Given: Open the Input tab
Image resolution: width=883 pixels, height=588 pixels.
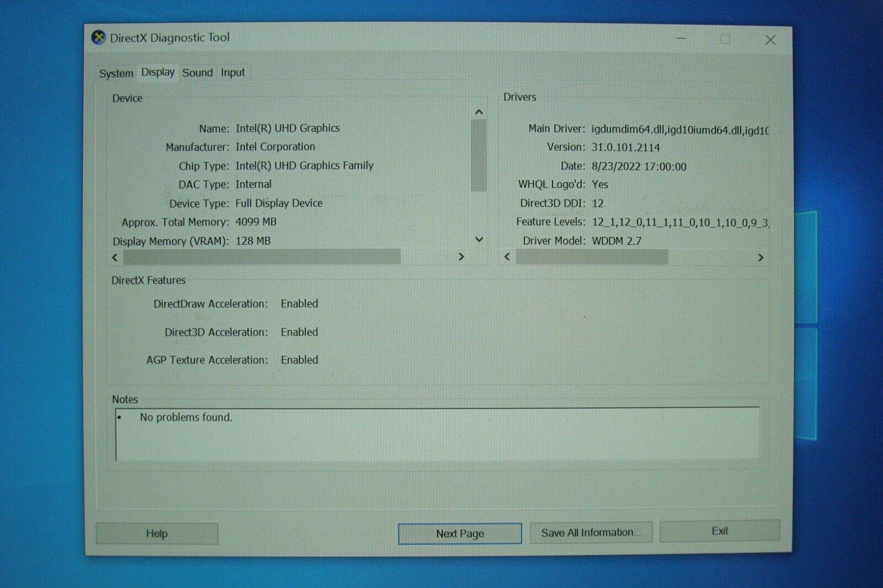Looking at the screenshot, I should (x=232, y=72).
